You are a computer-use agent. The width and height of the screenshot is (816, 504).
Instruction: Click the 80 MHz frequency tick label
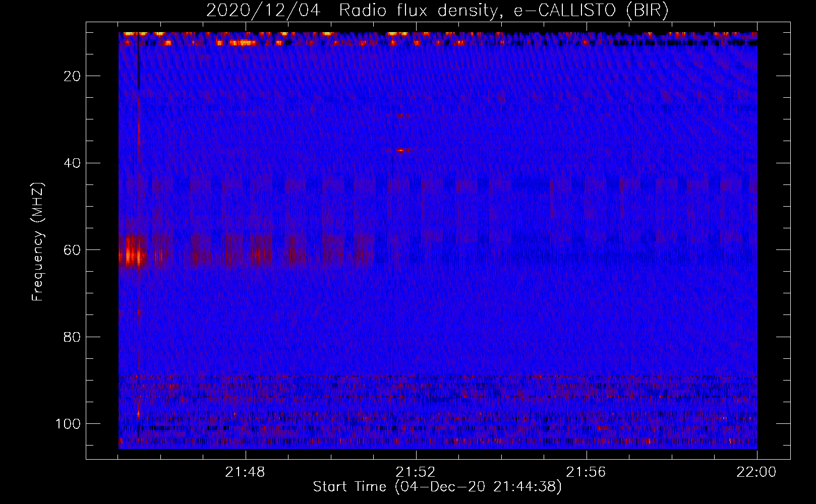point(73,337)
